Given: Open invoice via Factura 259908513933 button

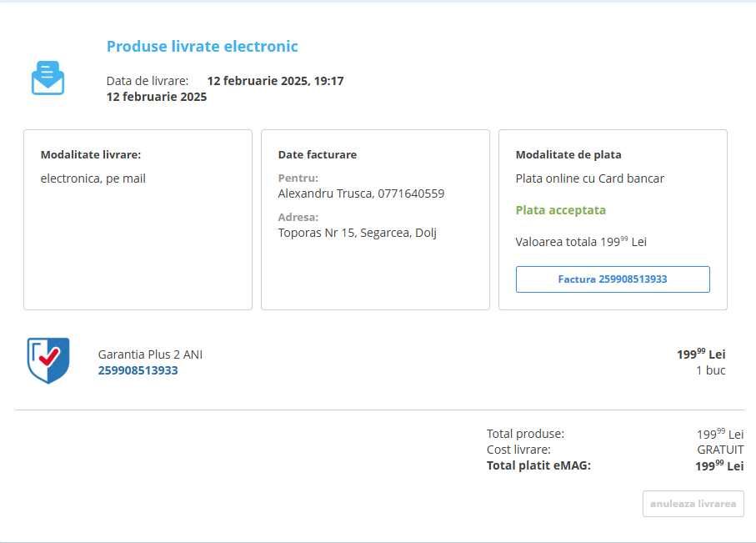Looking at the screenshot, I should [x=613, y=279].
